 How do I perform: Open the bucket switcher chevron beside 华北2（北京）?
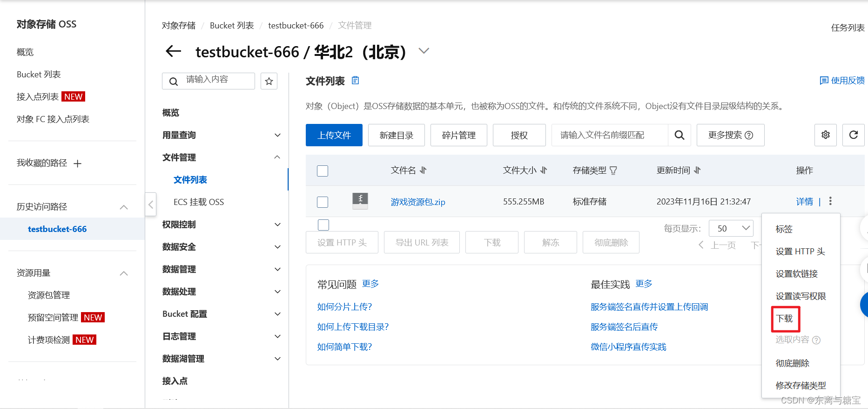[424, 51]
